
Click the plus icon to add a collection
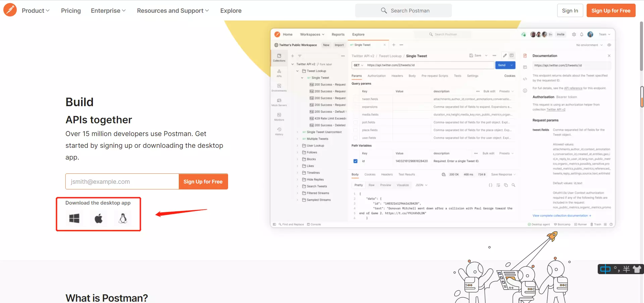coord(292,56)
